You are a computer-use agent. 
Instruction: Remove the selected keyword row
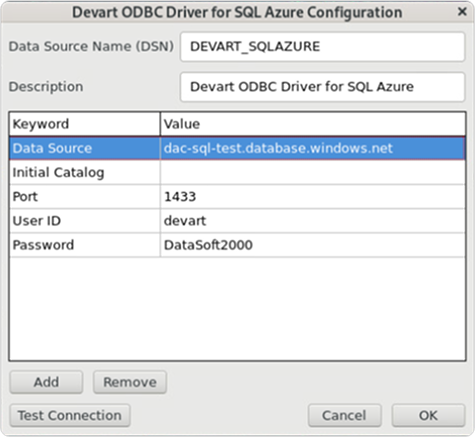pos(130,382)
